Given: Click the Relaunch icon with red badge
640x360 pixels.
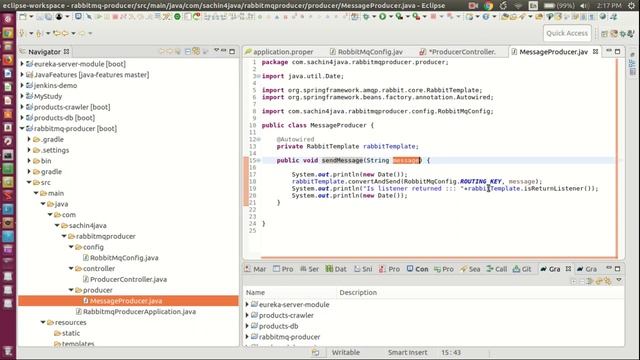Looking at the screenshot, I should tap(196, 17).
